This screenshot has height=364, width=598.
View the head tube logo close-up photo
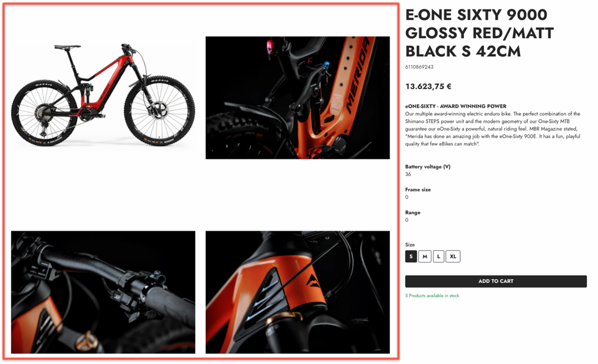298,292
